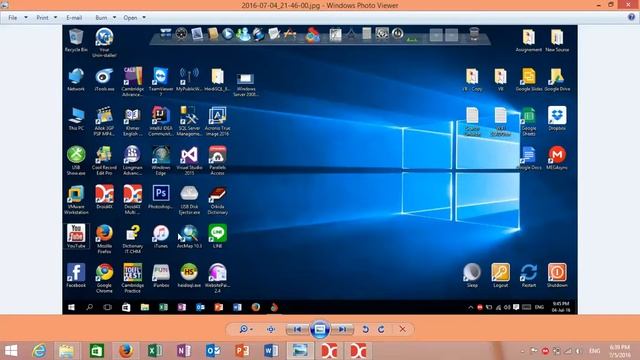640x360 pixels.
Task: Go to the previous photo
Action: (x=298, y=329)
